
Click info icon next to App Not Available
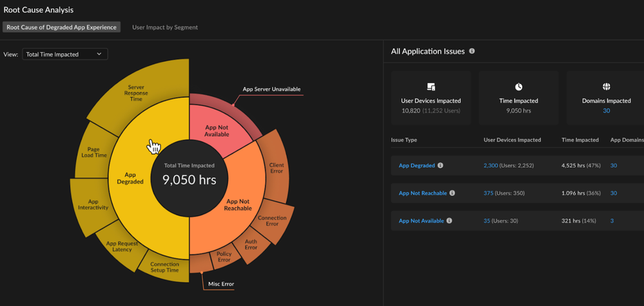(x=449, y=221)
